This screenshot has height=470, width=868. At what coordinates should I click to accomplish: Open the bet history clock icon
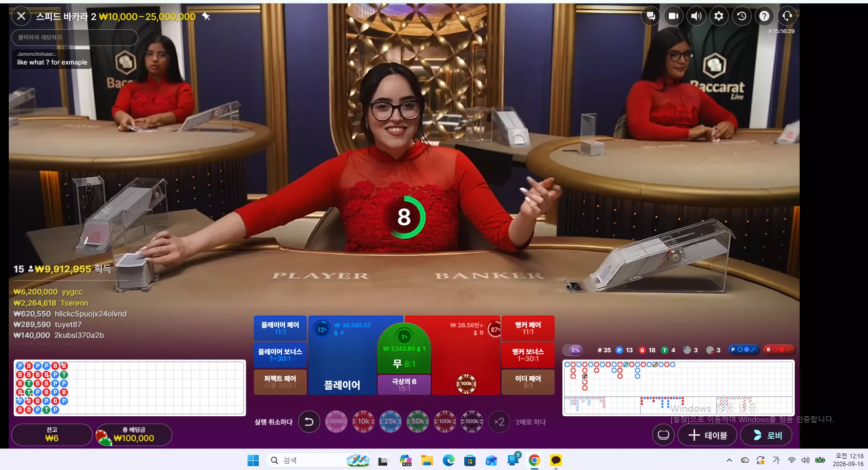[742, 16]
